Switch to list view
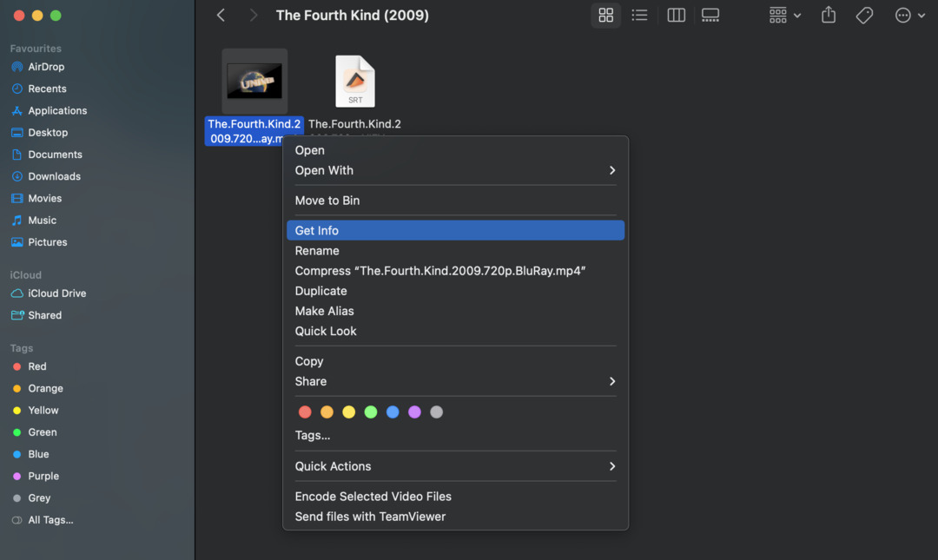The image size is (938, 560). tap(639, 15)
